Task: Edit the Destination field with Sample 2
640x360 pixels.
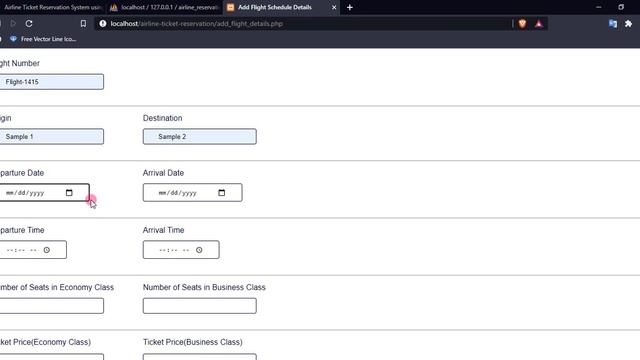Action: (200, 136)
